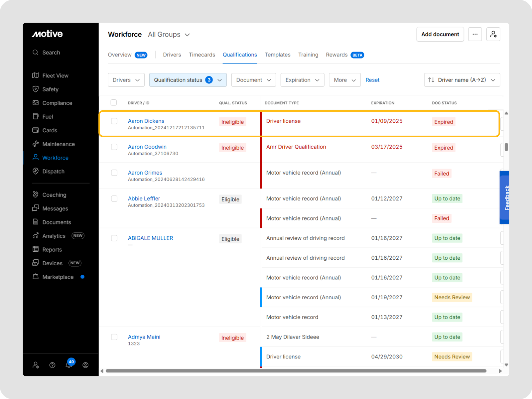Click the Add document button
The height and width of the screenshot is (399, 532).
tap(440, 34)
